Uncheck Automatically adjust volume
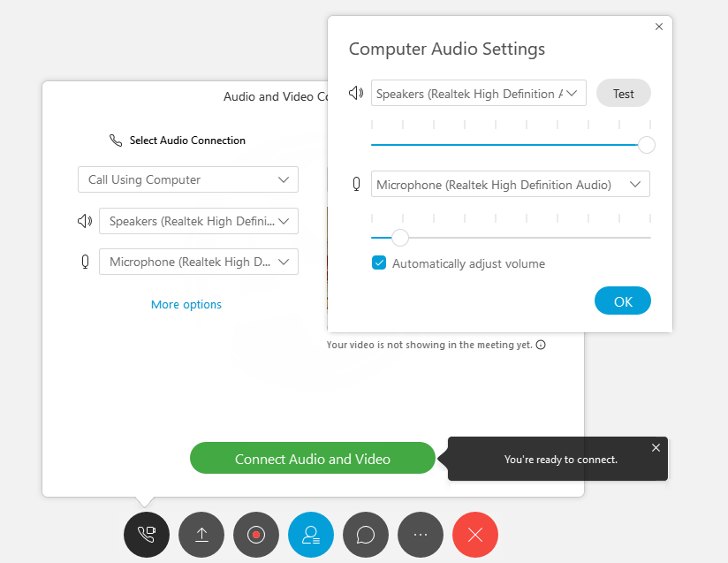Image resolution: width=728 pixels, height=563 pixels. click(x=379, y=262)
